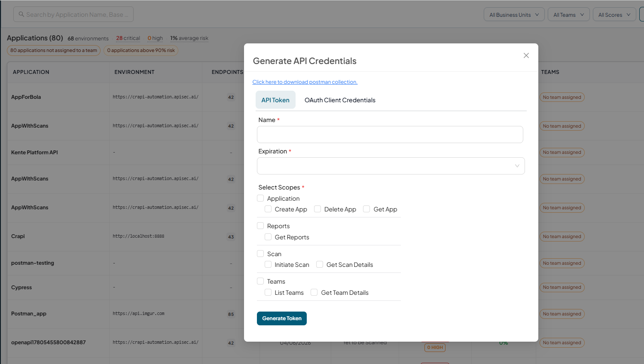The image size is (644, 364).
Task: Open the Expiration dropdown
Action: point(391,166)
